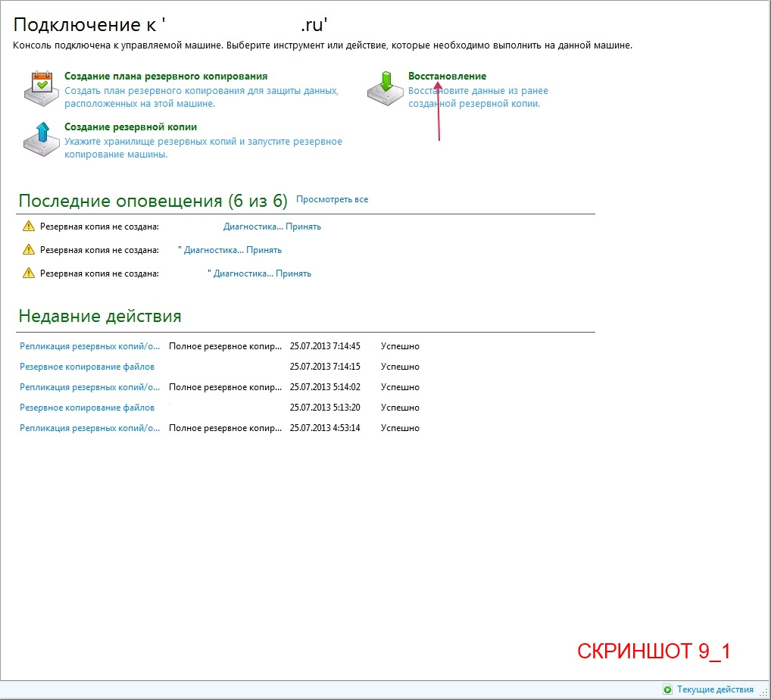The image size is (771, 700).
Task: Click the green Текущие действия status icon
Action: pyautogui.click(x=667, y=689)
